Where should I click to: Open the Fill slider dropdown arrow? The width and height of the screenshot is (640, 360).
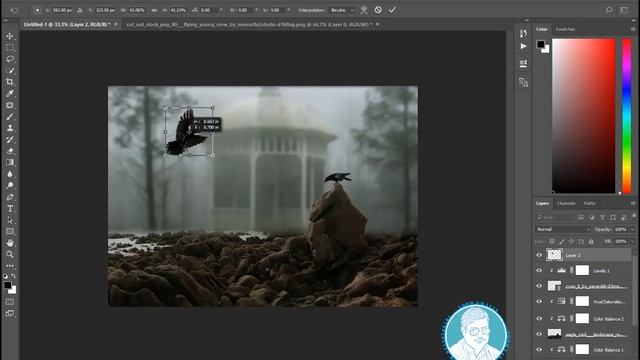[x=632, y=242]
